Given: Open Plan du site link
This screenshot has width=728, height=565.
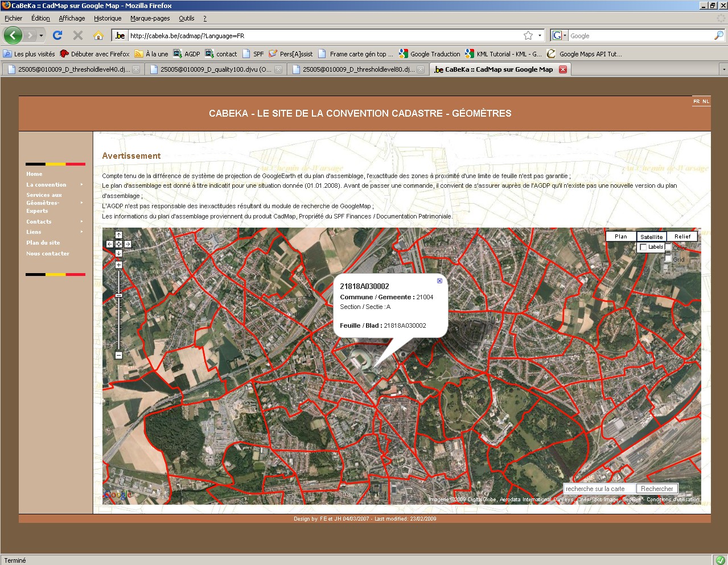Looking at the screenshot, I should (43, 242).
